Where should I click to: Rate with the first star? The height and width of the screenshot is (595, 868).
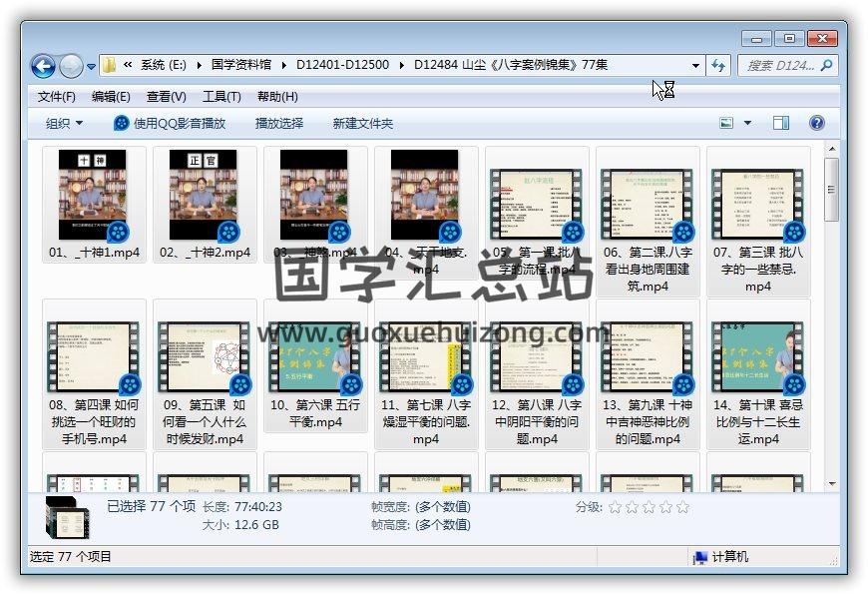pos(615,507)
